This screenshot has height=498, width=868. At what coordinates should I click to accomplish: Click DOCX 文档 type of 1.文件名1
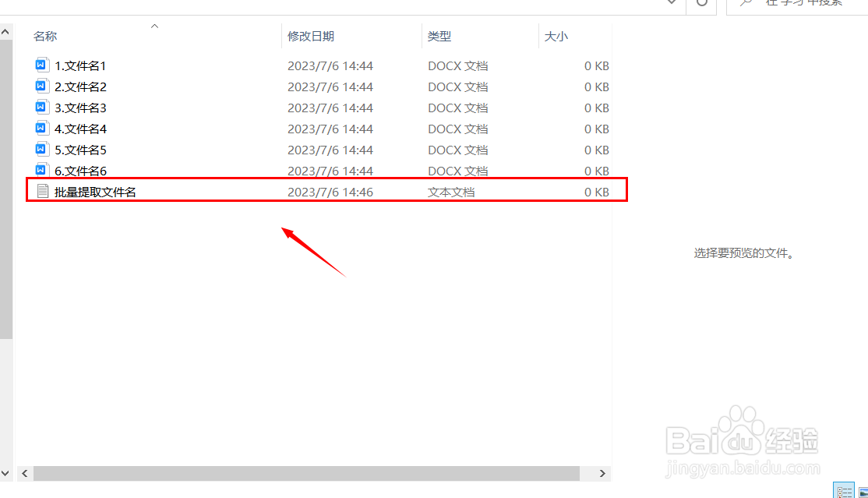458,66
